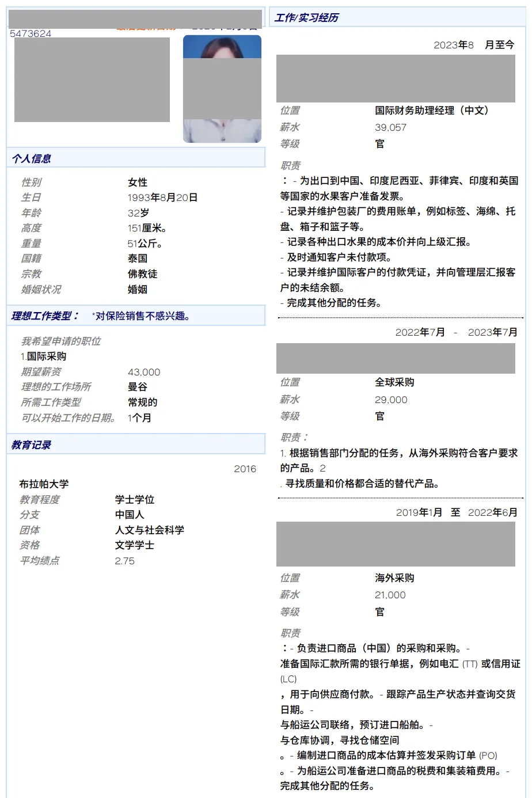Select the faculty 人文与社会科学
Image resolution: width=532 pixels, height=798 pixels.
tap(150, 530)
